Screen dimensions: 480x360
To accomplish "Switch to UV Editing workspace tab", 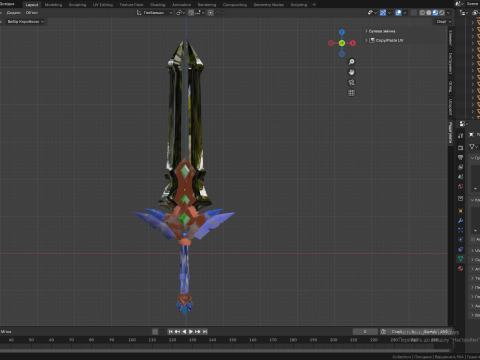I will tap(103, 5).
